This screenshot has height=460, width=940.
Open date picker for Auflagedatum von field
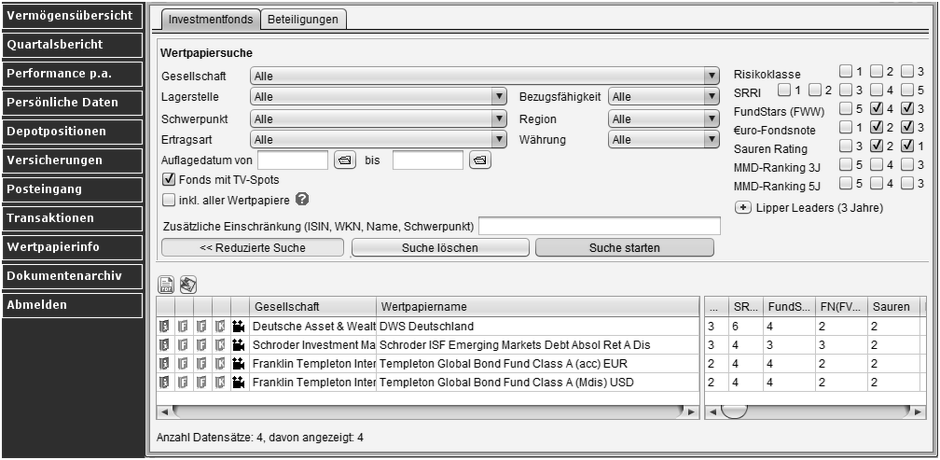345,160
